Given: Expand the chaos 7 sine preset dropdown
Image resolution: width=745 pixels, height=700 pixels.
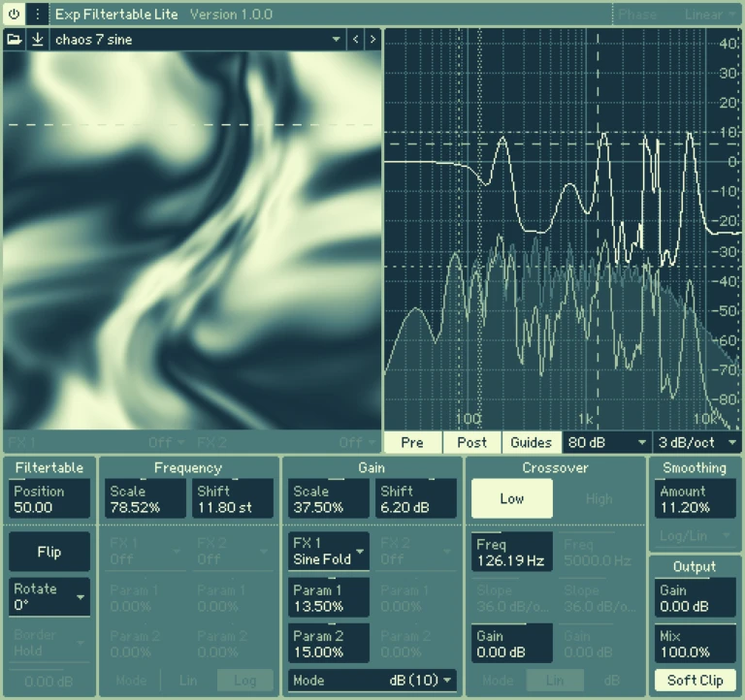Looking at the screenshot, I should click(198, 40).
